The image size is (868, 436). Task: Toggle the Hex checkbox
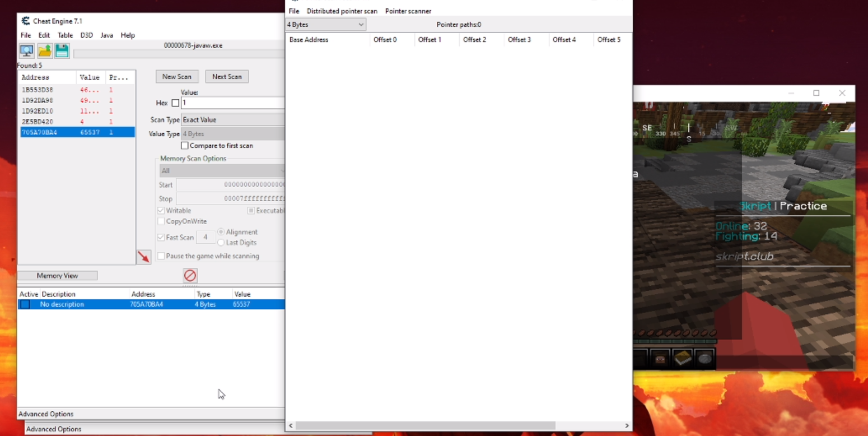(x=175, y=103)
